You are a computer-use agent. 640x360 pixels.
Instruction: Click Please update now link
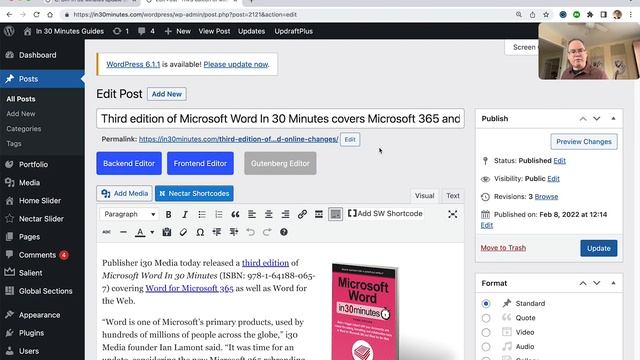click(236, 64)
